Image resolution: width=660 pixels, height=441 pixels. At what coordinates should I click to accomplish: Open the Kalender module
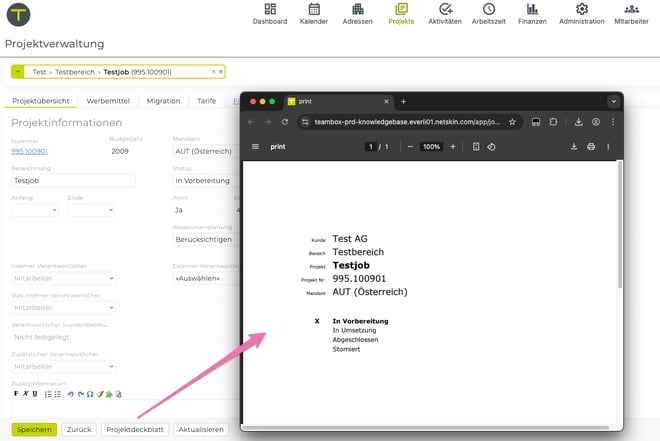coord(314,14)
